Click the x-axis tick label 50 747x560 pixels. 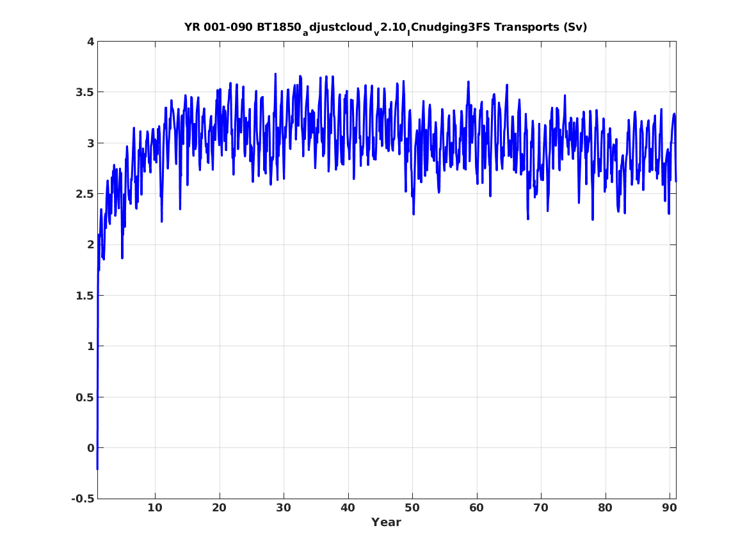coord(412,508)
